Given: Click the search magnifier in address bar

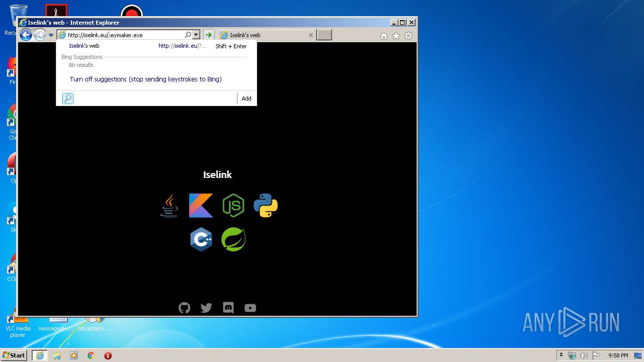Looking at the screenshot, I should [188, 35].
